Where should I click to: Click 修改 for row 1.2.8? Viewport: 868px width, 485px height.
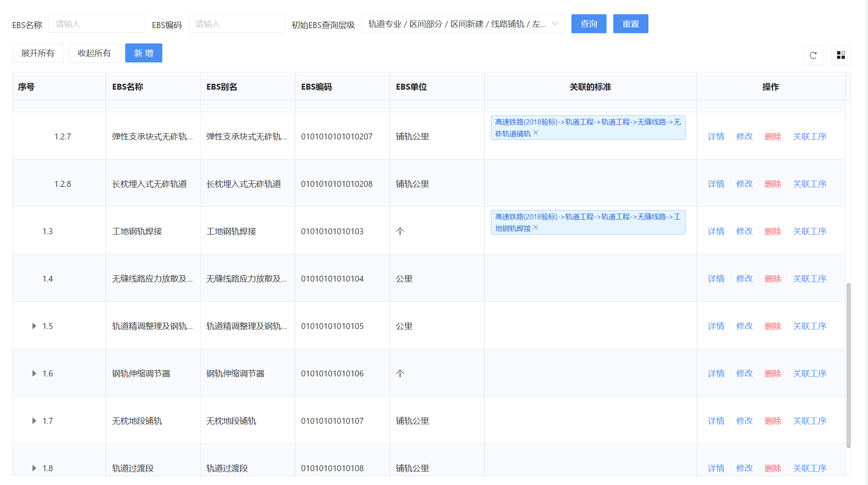pos(744,184)
